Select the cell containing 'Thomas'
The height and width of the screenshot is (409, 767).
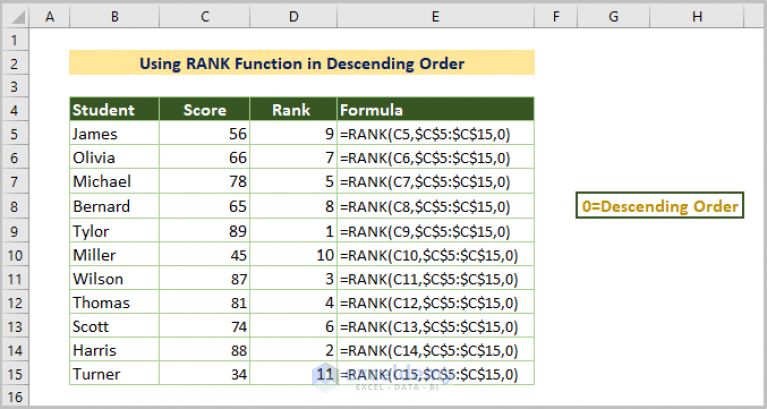tap(114, 302)
